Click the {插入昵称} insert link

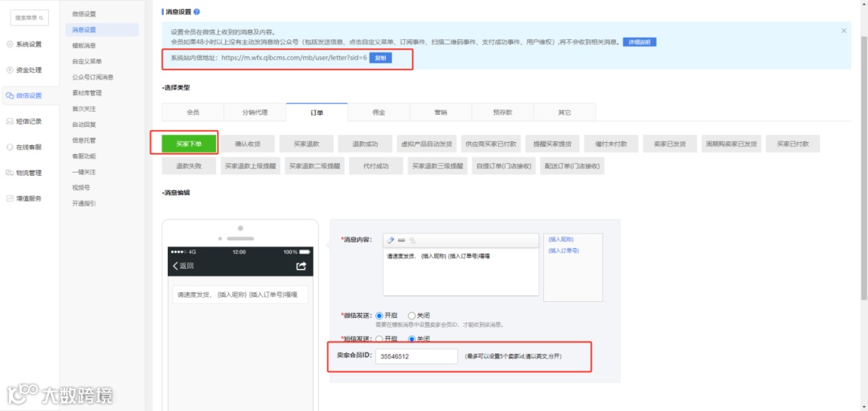pyautogui.click(x=560, y=239)
